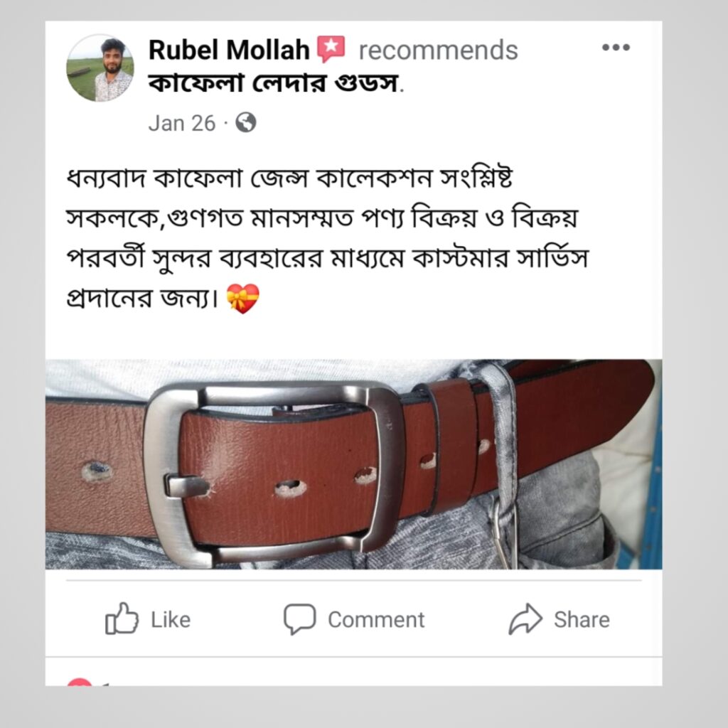Click the red reaction icon below Like
728x728 pixels.
click(x=80, y=682)
